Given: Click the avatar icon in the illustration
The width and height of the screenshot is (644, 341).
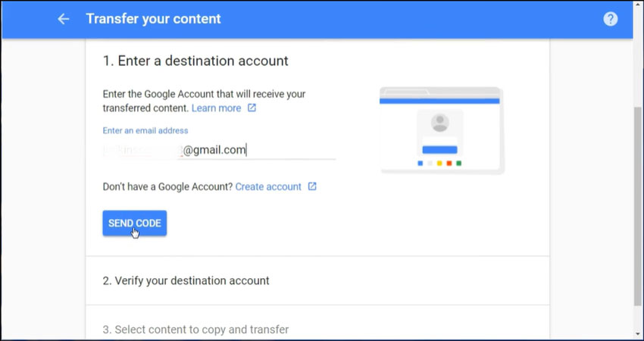Looking at the screenshot, I should click(x=439, y=123).
